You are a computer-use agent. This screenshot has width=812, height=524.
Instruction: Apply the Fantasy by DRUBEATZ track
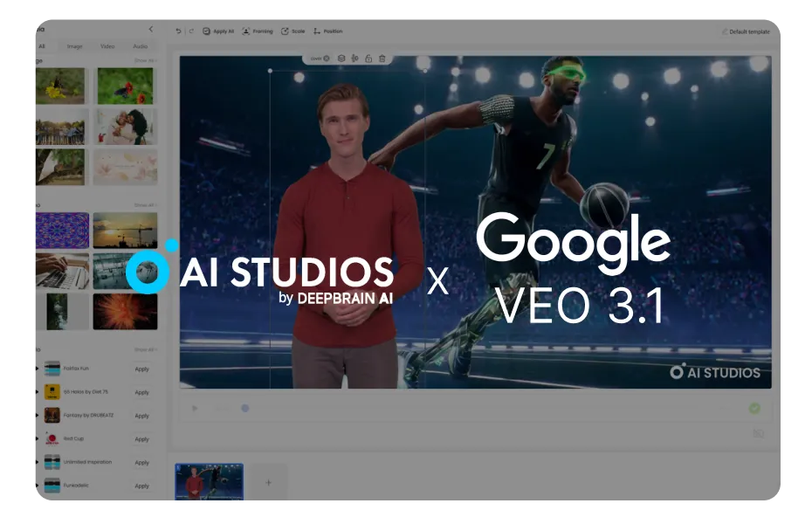[142, 416]
